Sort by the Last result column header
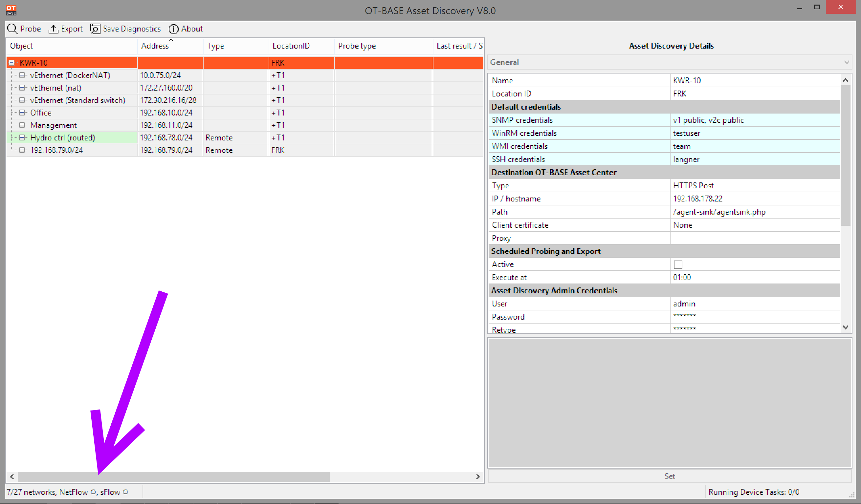The height and width of the screenshot is (504, 861). [458, 46]
